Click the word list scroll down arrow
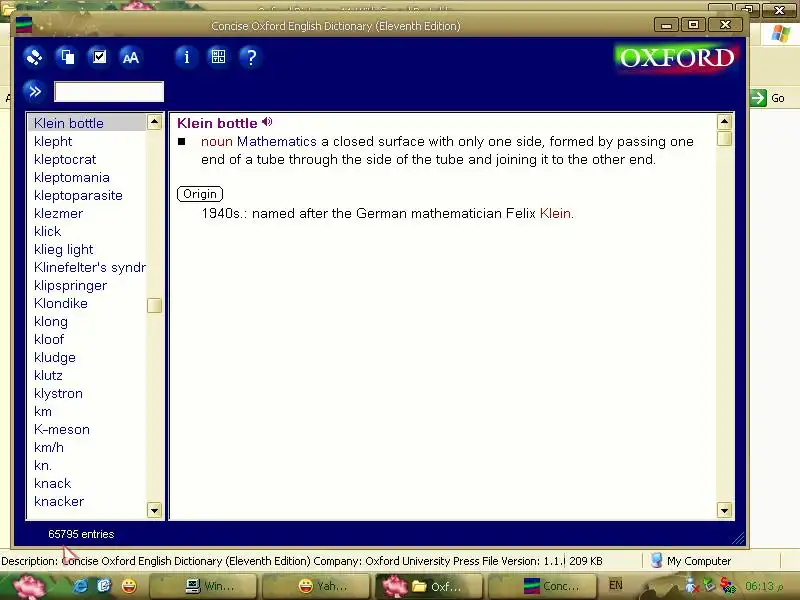The width and height of the screenshot is (800, 600). [x=154, y=510]
